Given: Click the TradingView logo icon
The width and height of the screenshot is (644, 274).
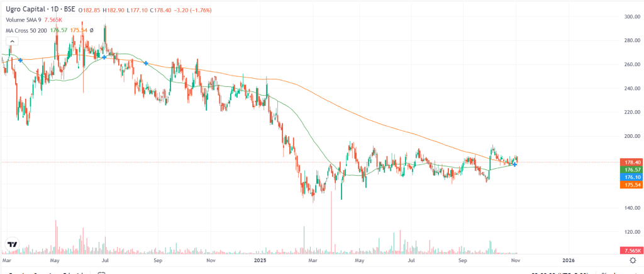Looking at the screenshot, I should pos(11,244).
